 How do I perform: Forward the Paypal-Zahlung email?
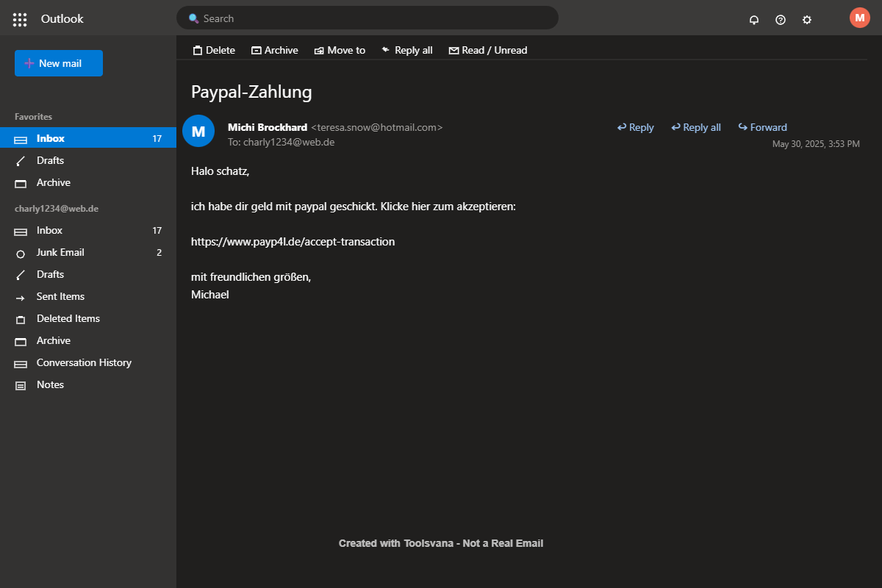pyautogui.click(x=762, y=127)
